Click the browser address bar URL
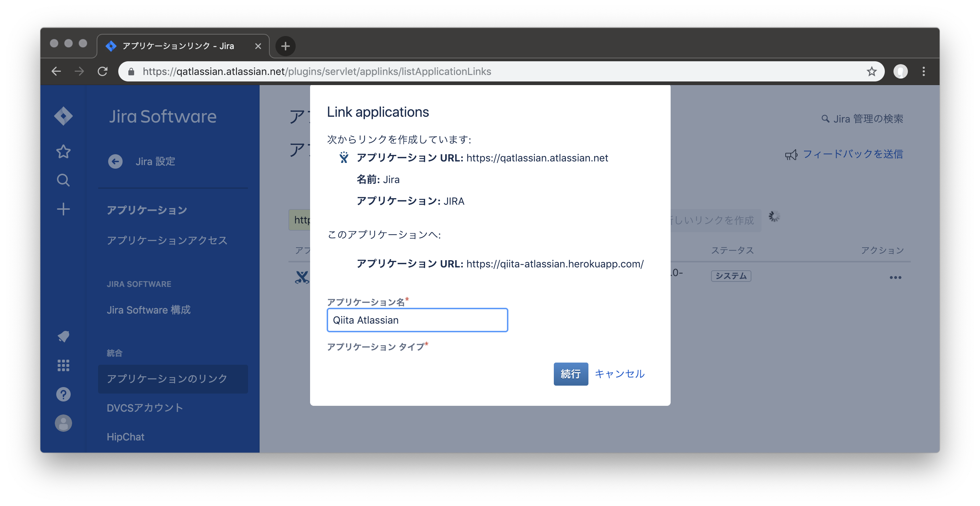This screenshot has height=506, width=980. pyautogui.click(x=317, y=71)
